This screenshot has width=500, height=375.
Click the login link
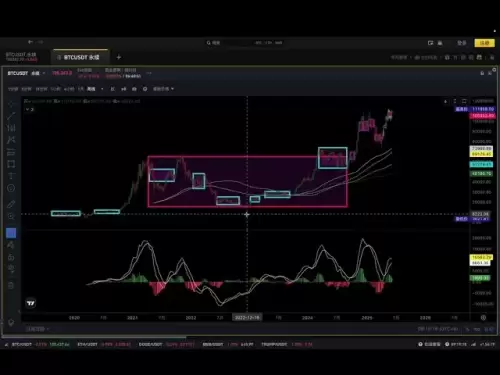coord(461,43)
